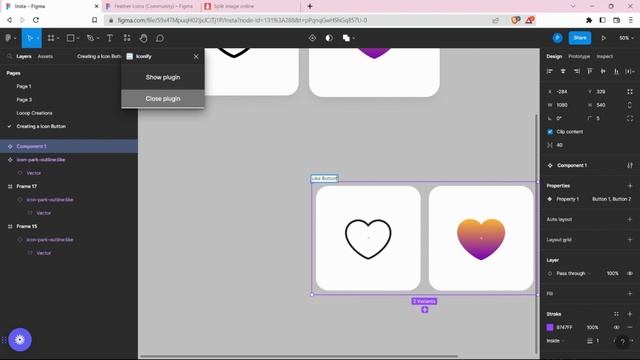This screenshot has width=640, height=360.
Task: Open the Frame tool dropdown arrow
Action: (x=58, y=38)
